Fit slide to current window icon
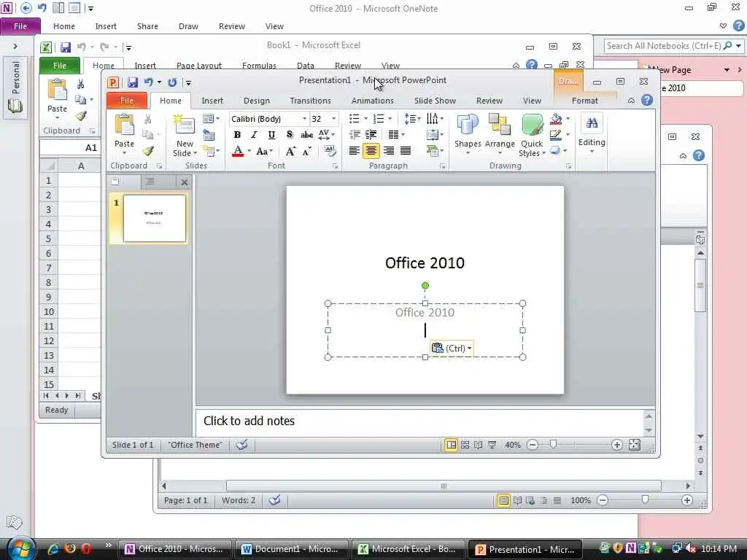 (634, 445)
